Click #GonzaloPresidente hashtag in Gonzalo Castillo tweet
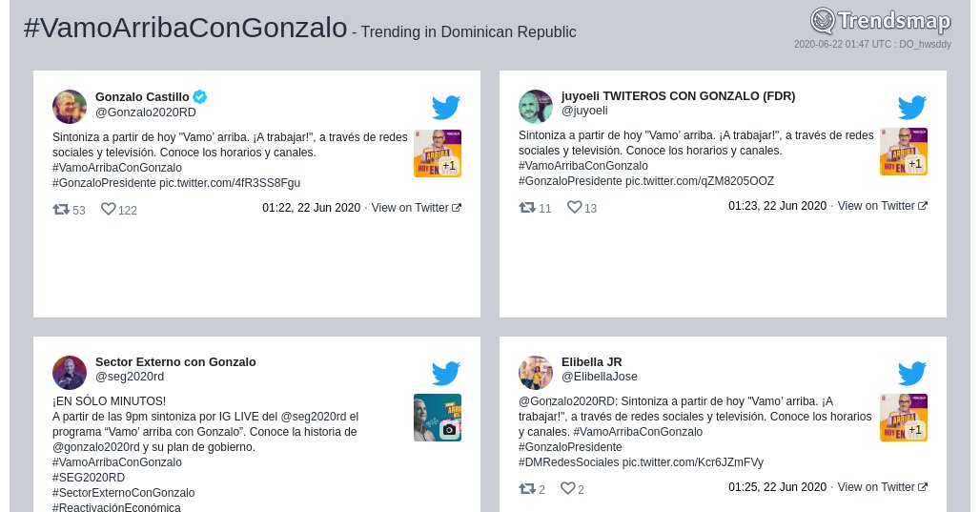The image size is (980, 512). coord(104,183)
